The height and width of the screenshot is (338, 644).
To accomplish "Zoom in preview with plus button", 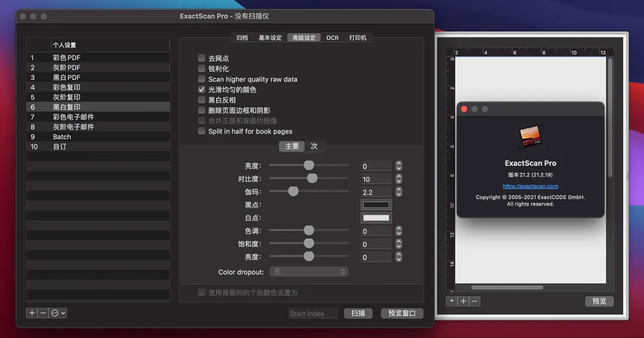I will pyautogui.click(x=463, y=301).
